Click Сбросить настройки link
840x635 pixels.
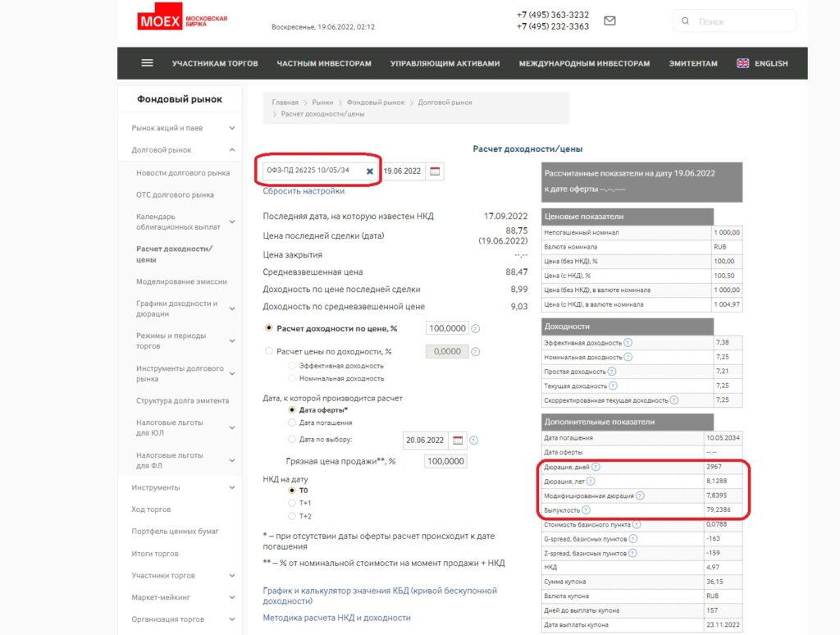[304, 191]
